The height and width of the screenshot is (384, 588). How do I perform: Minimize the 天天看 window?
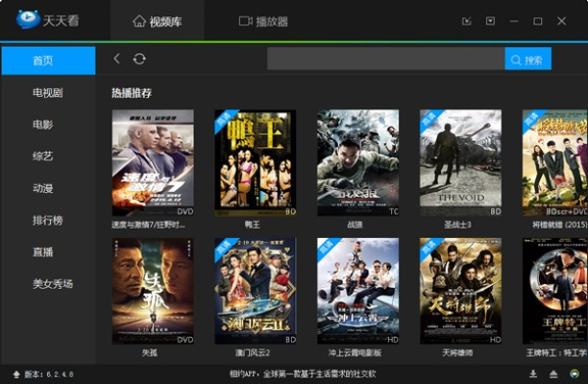click(514, 21)
